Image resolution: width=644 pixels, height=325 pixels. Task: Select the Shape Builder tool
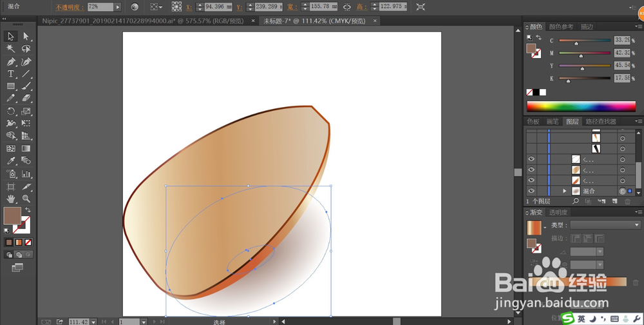coord(11,136)
